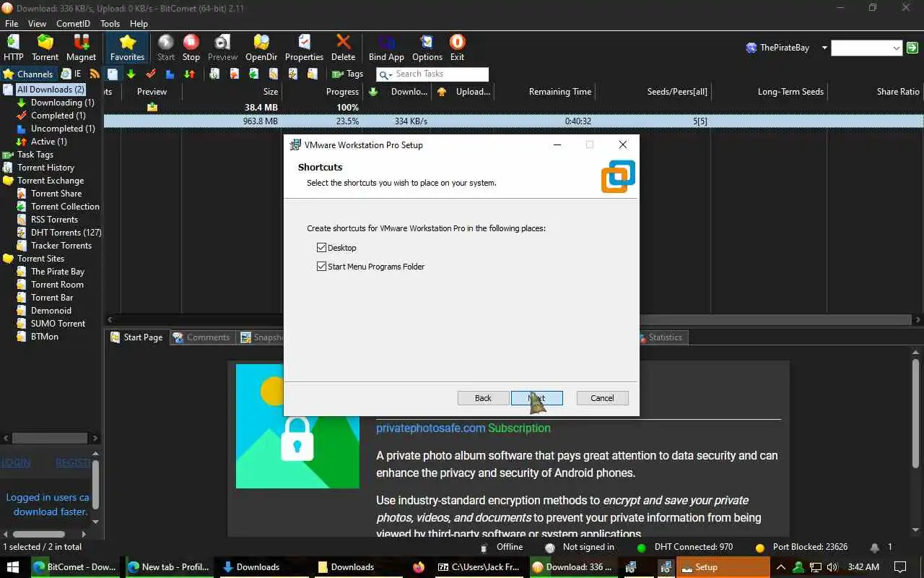Switch to the Start Page tab
This screenshot has height=578, width=924.
[x=136, y=337]
